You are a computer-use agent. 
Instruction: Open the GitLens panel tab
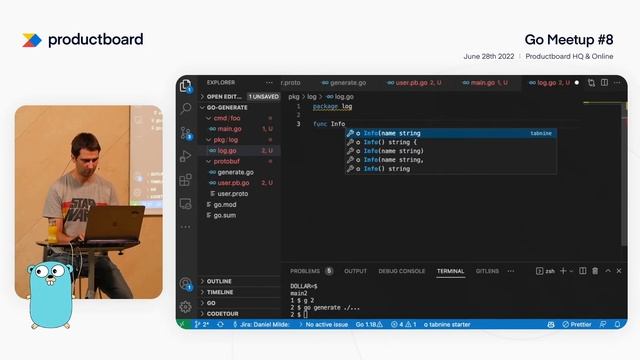pyautogui.click(x=487, y=271)
